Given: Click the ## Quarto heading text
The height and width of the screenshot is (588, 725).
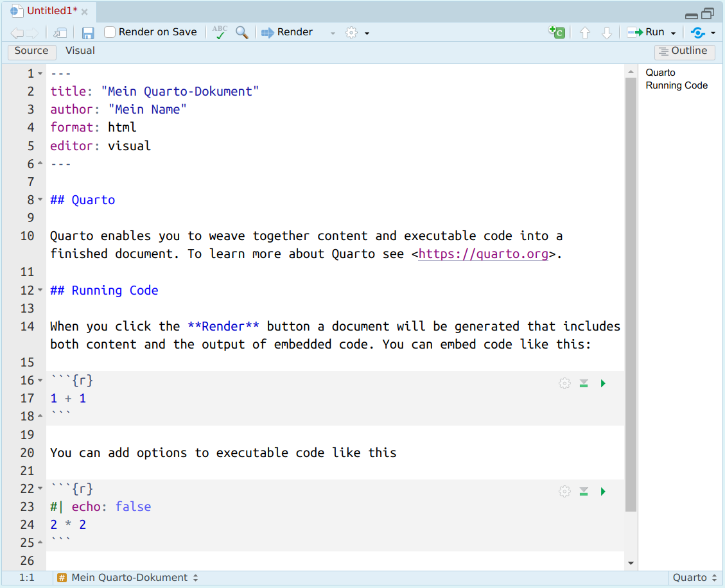Looking at the screenshot, I should click(x=83, y=200).
